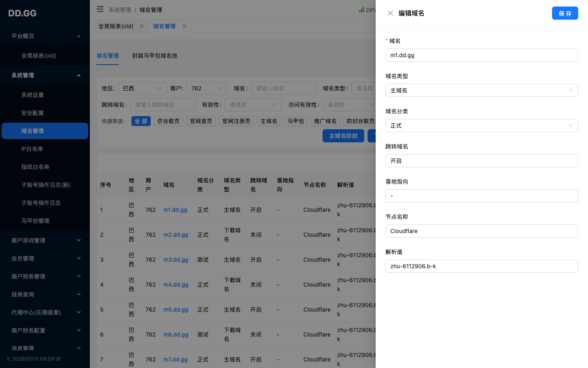588x368 pixels.
Task: Open 马甲包管理 in the sidebar
Action: [x=45, y=221]
